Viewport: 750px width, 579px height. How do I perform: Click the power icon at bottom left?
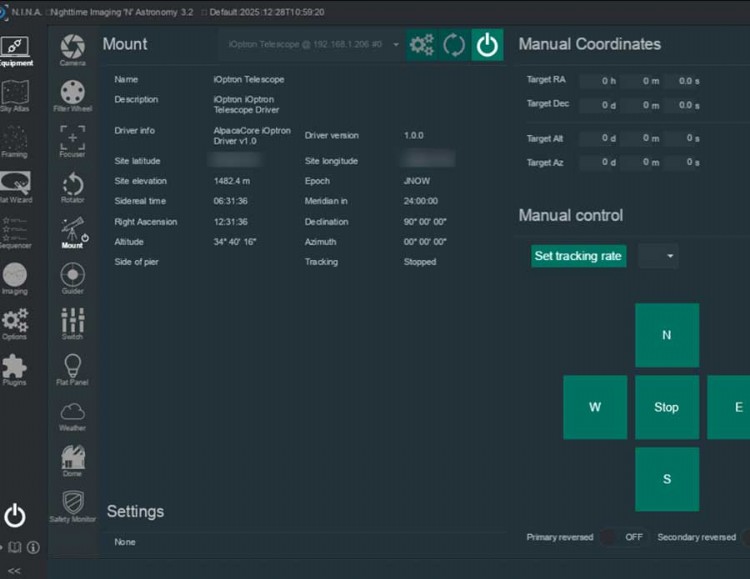click(x=15, y=515)
